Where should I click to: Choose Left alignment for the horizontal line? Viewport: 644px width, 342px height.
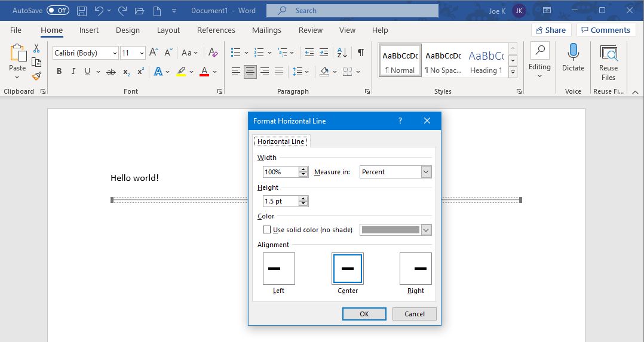tap(279, 269)
